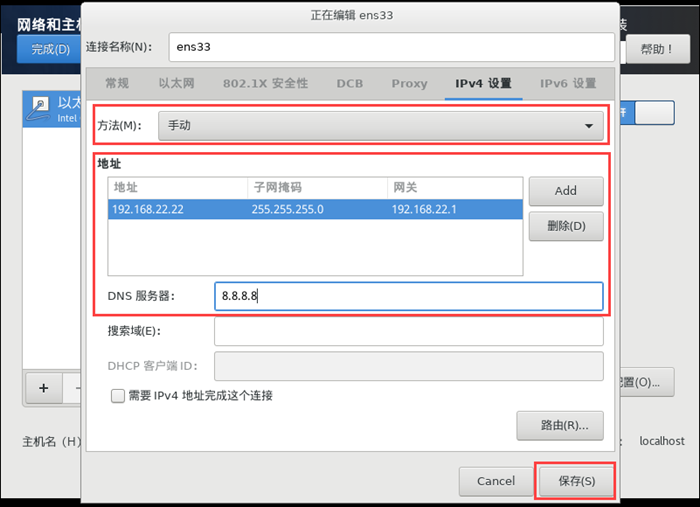
Task: Open the DCB tab
Action: pyautogui.click(x=350, y=83)
